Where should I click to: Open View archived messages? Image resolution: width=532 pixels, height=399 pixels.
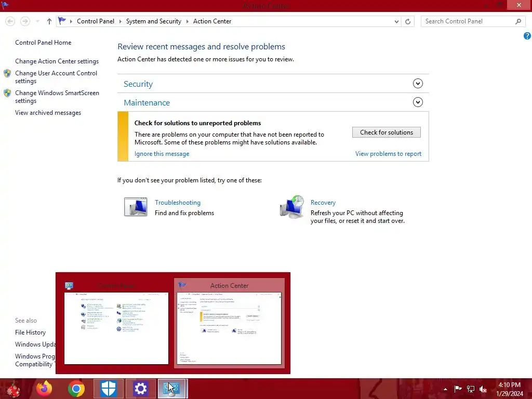pos(48,113)
